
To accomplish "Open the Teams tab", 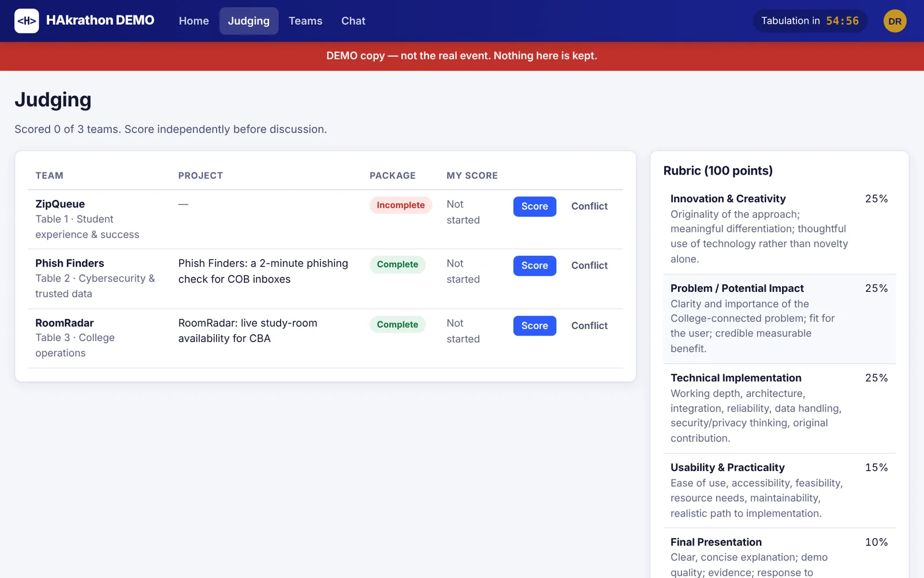I will tap(305, 21).
